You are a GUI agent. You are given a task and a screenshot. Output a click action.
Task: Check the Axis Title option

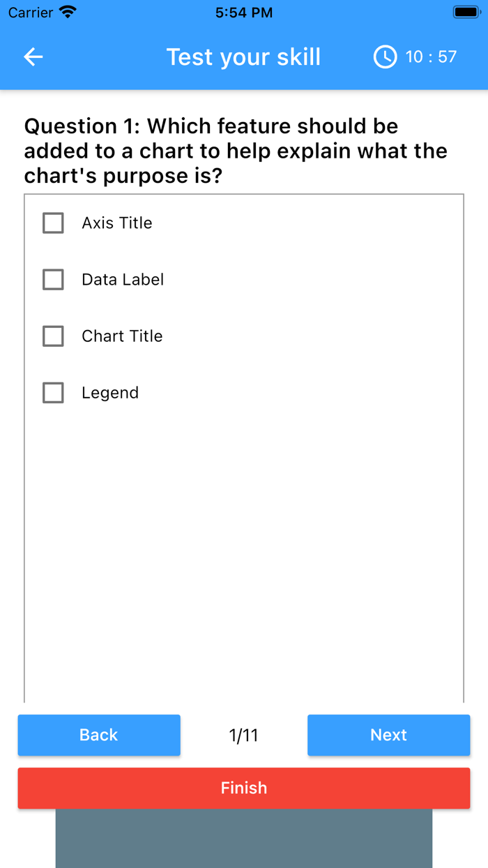[53, 223]
